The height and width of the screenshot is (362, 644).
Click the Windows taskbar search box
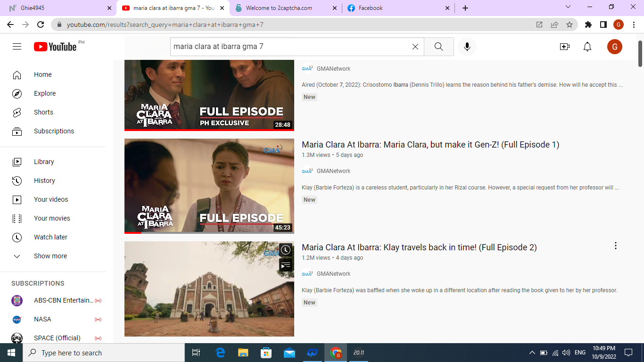pyautogui.click(x=104, y=353)
